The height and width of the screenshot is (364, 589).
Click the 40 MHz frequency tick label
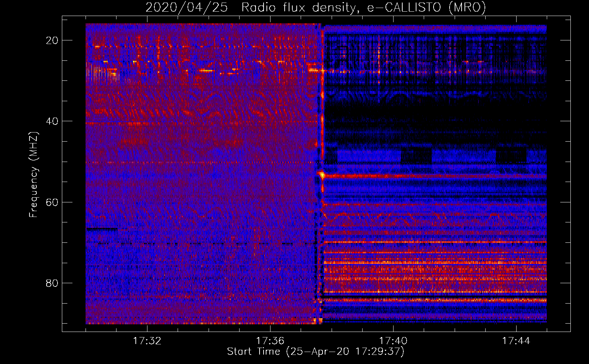click(52, 121)
